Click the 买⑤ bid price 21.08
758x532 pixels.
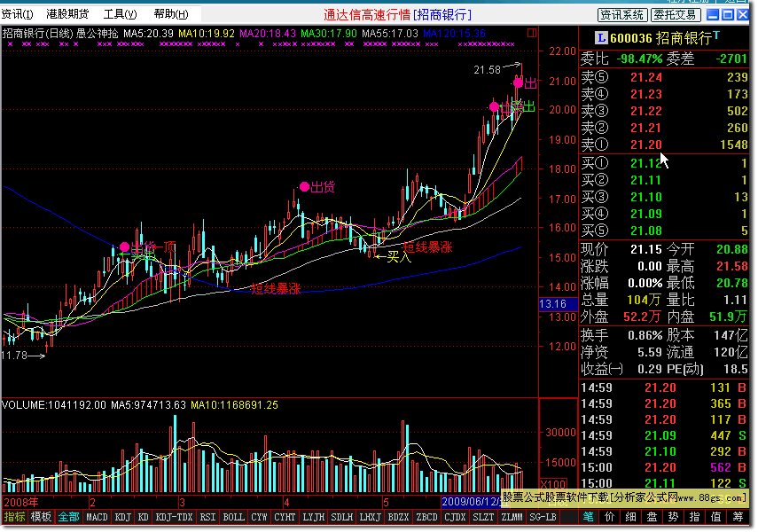click(646, 231)
